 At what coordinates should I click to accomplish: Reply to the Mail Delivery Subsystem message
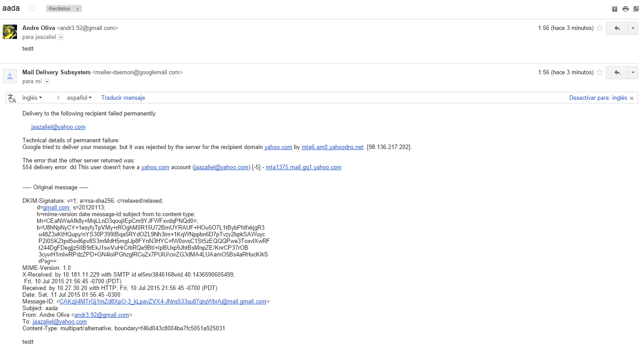coord(617,73)
